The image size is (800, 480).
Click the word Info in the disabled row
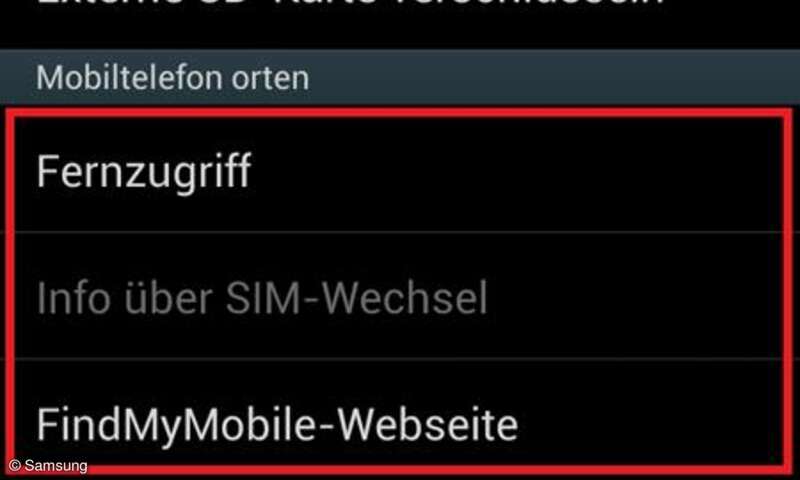(x=73, y=297)
